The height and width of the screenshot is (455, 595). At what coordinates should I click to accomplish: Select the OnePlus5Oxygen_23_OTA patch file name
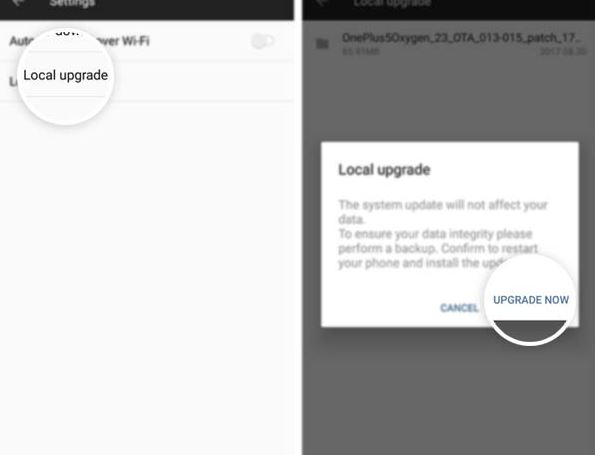[x=461, y=38]
